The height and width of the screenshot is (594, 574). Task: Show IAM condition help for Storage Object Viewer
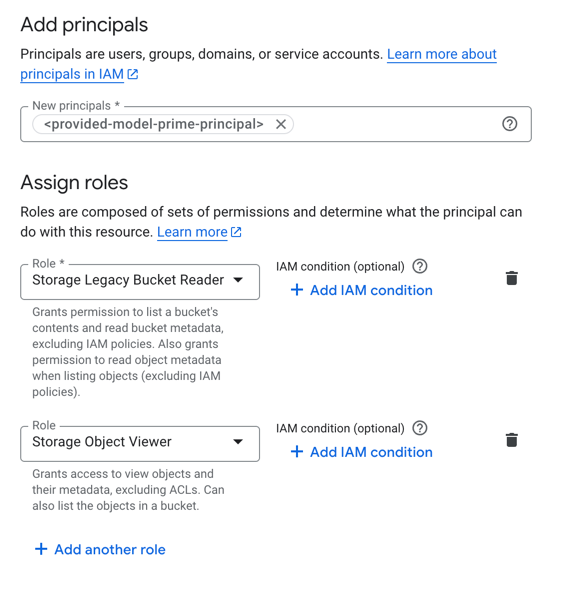click(420, 428)
